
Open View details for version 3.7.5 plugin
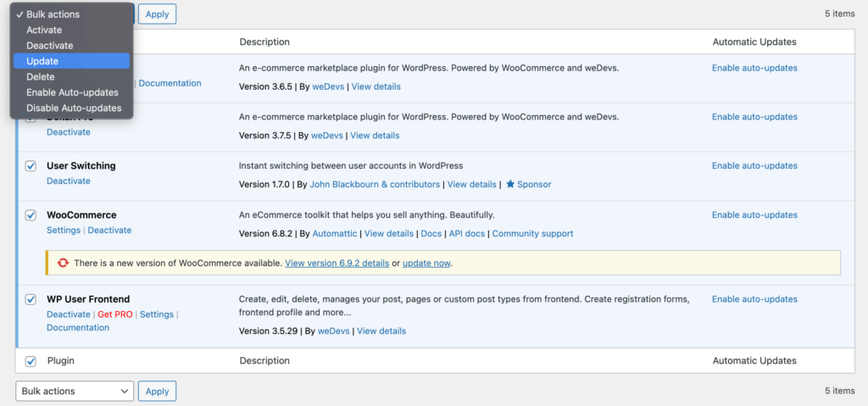pyautogui.click(x=375, y=135)
